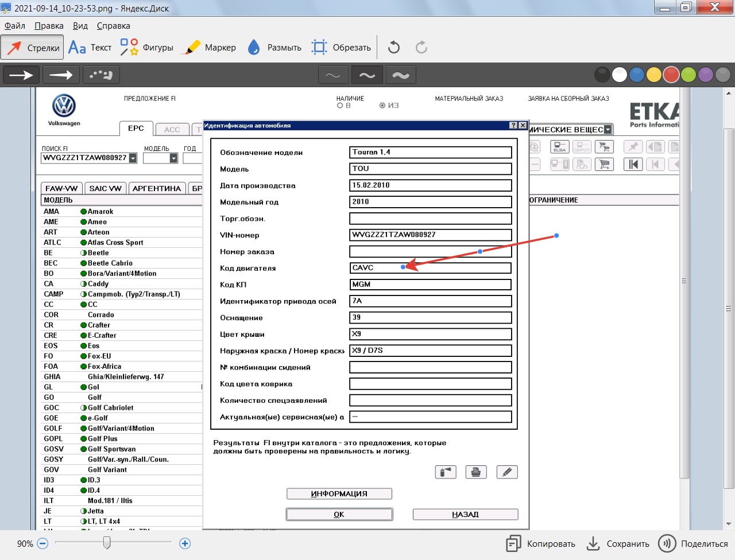735x560 pixels.
Task: Click the НАЗАД button
Action: click(x=466, y=515)
